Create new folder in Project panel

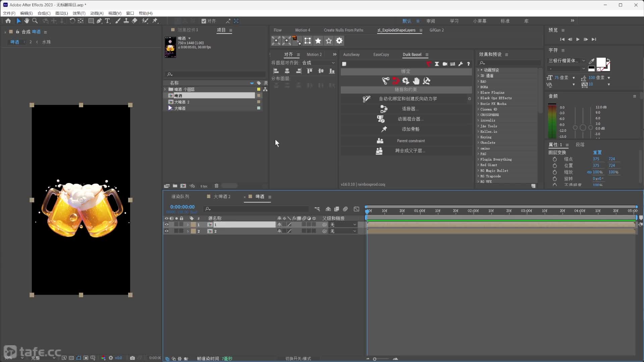pyautogui.click(x=175, y=186)
